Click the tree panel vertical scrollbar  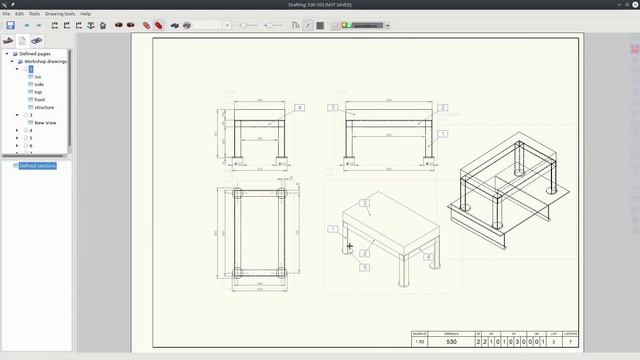click(x=69, y=98)
